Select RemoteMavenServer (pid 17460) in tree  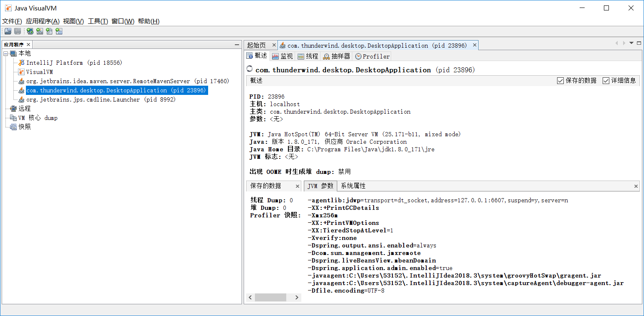[x=127, y=81]
